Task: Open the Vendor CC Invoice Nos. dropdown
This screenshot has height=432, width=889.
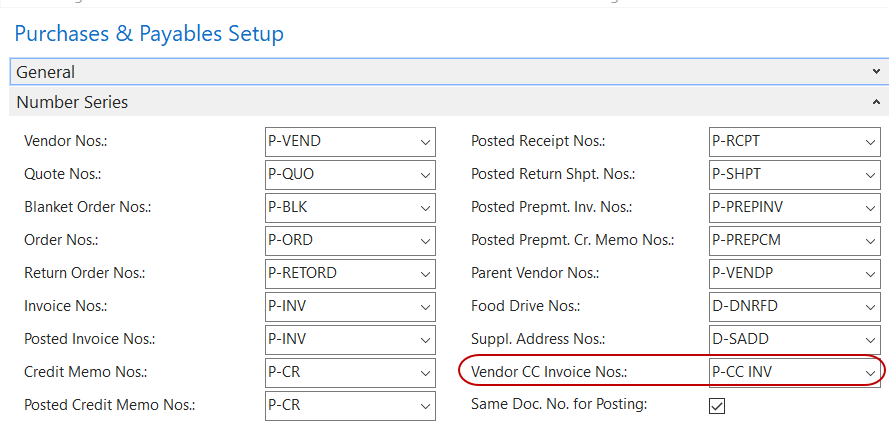Action: coord(870,373)
